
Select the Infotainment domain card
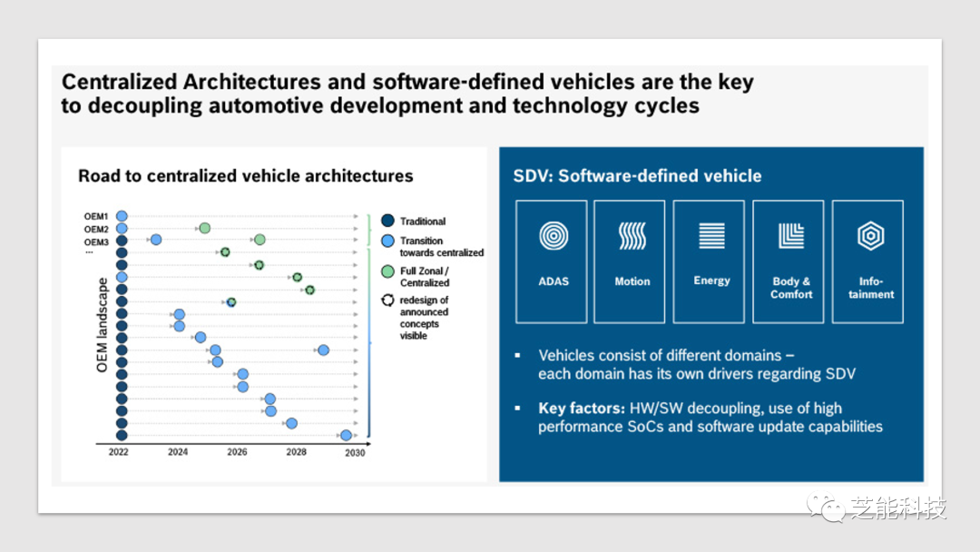click(x=867, y=261)
